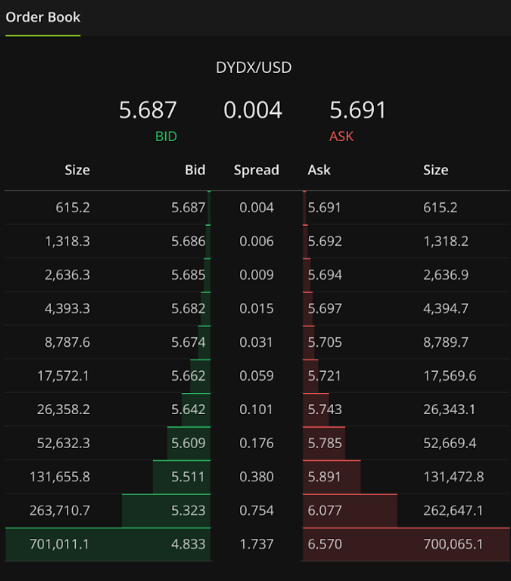The width and height of the screenshot is (511, 581).
Task: Click bid size 2,636.3
Action: point(67,275)
